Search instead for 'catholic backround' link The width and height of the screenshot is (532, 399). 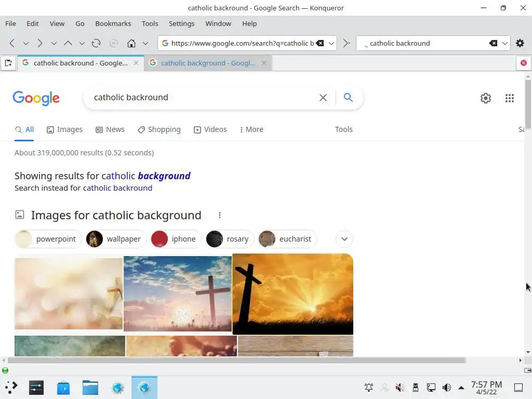[117, 188]
